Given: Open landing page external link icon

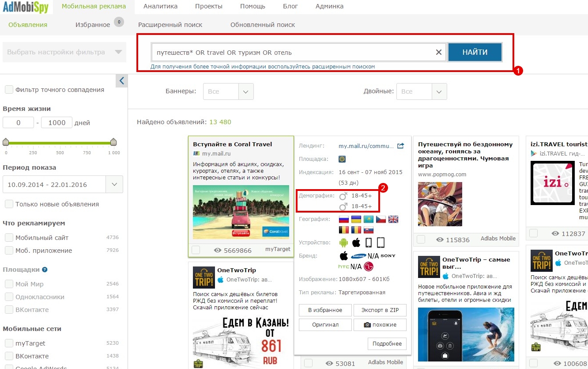Looking at the screenshot, I should (x=400, y=146).
